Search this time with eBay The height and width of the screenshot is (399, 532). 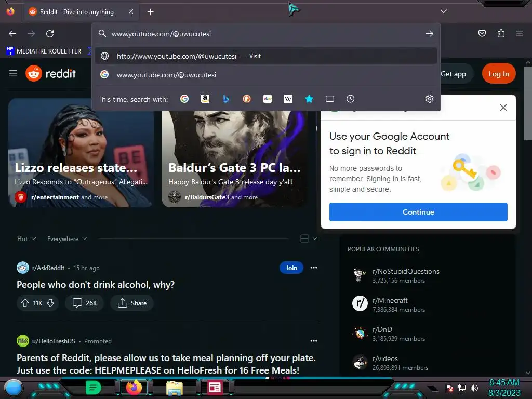268,99
